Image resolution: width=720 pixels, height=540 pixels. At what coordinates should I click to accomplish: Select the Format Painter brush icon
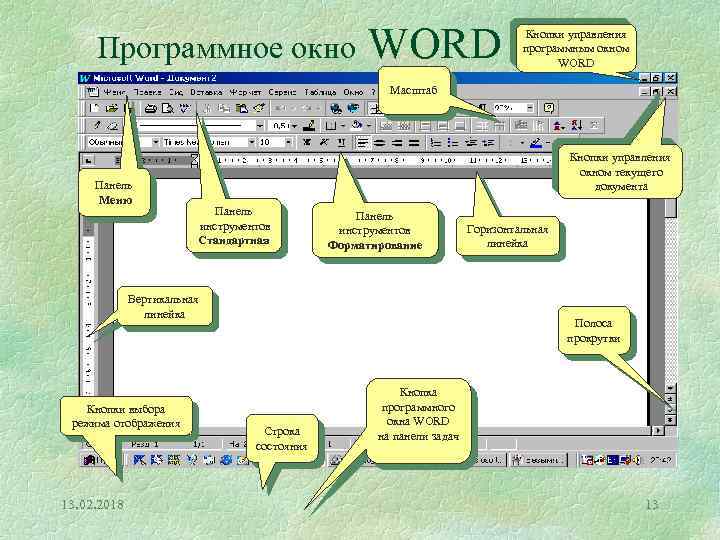[x=259, y=108]
